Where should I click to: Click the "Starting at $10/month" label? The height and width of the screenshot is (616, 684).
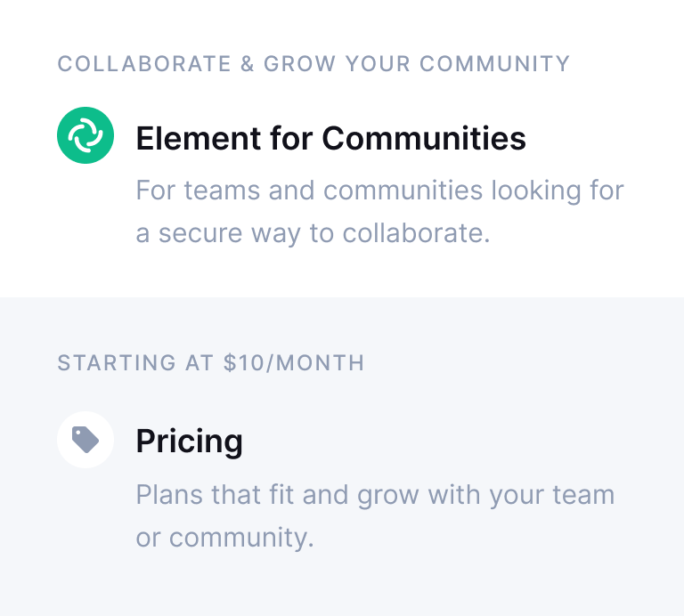coord(211,363)
